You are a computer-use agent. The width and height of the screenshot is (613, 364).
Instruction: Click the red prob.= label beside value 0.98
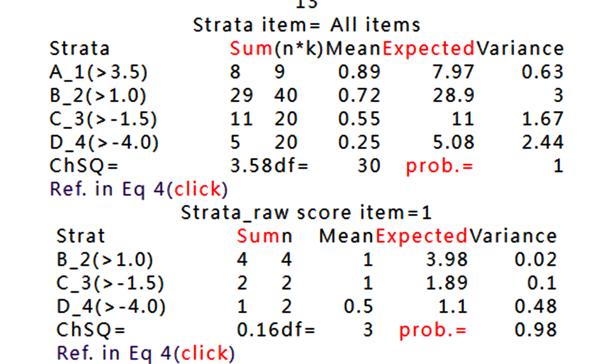coord(432,330)
